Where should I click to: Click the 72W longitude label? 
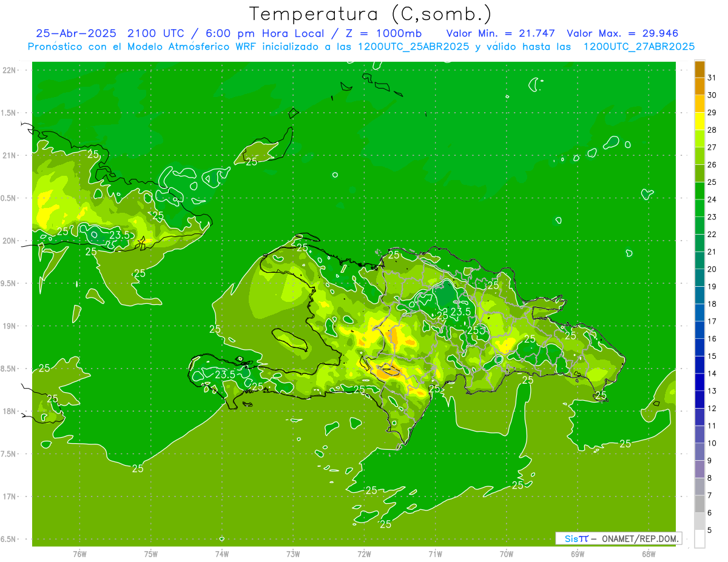(x=364, y=554)
